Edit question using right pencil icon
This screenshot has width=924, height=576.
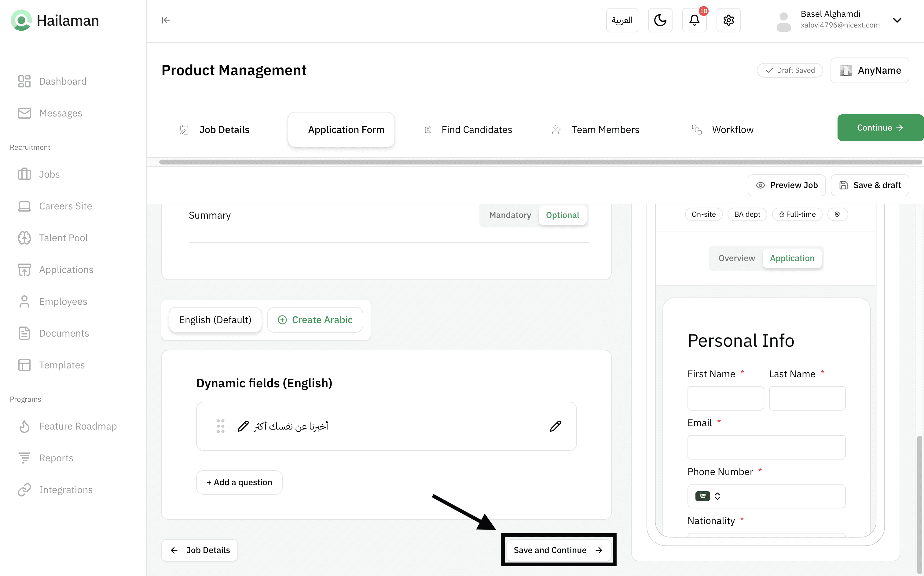click(x=555, y=426)
